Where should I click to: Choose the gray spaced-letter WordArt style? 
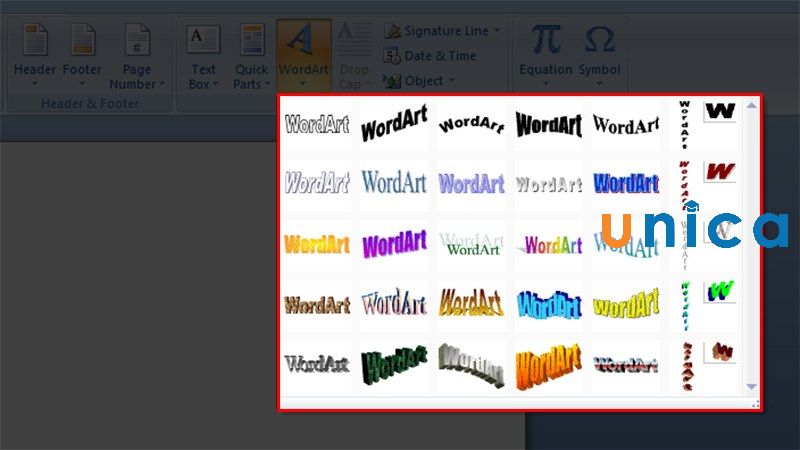548,183
